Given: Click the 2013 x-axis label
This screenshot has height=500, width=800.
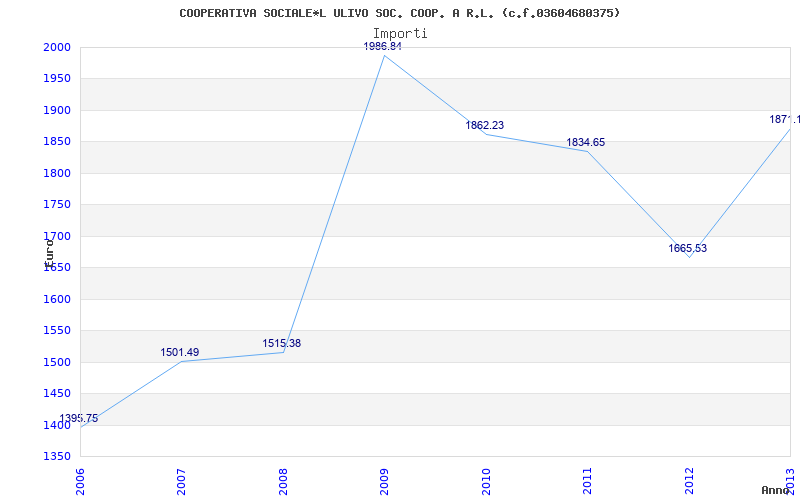Looking at the screenshot, I should 790,481.
